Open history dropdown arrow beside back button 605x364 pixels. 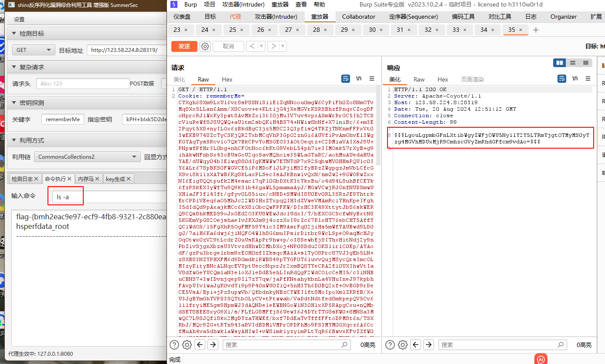262,46
